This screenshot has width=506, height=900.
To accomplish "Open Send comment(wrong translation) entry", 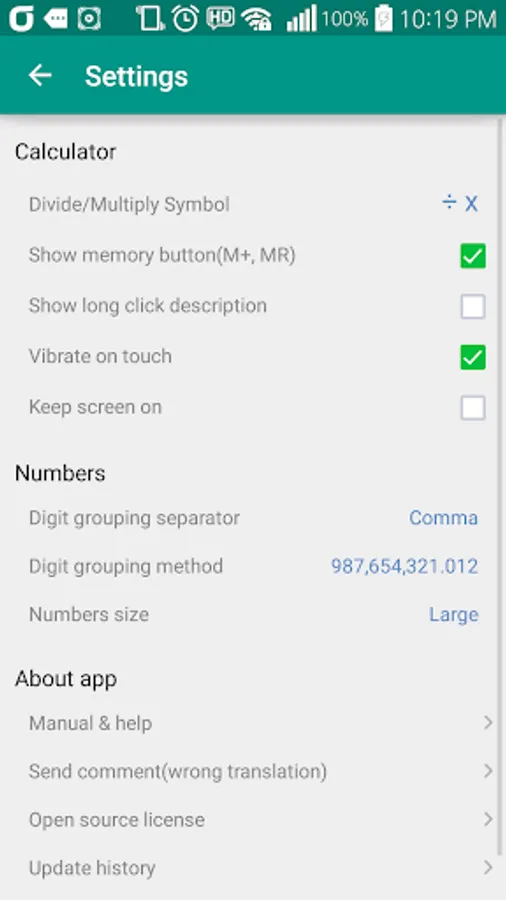I will point(253,771).
